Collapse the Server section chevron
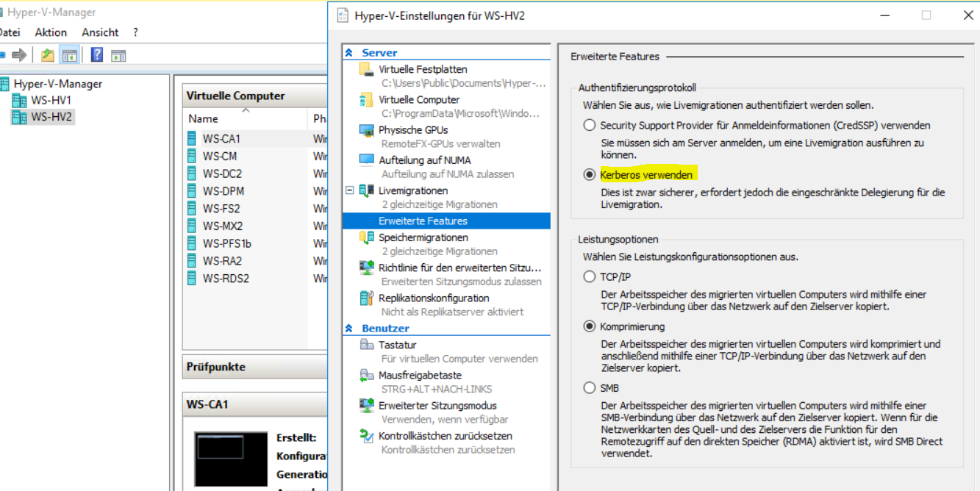 pyautogui.click(x=349, y=53)
